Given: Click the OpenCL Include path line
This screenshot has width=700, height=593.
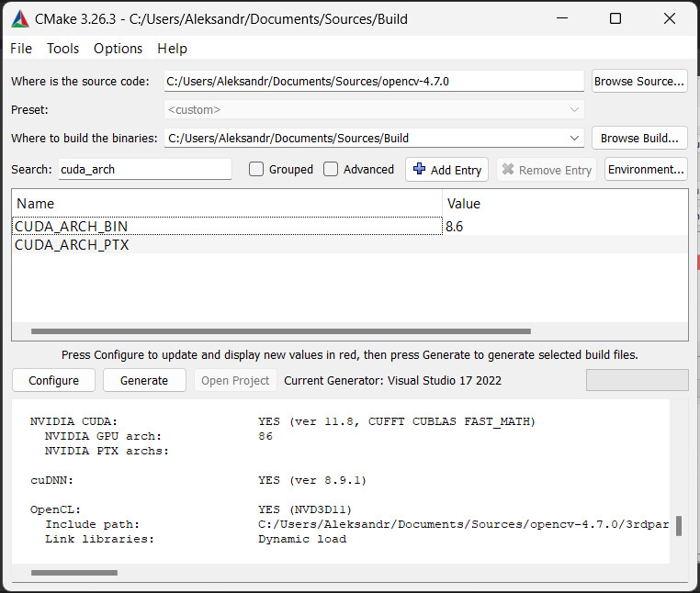Looking at the screenshot, I should click(356, 524).
